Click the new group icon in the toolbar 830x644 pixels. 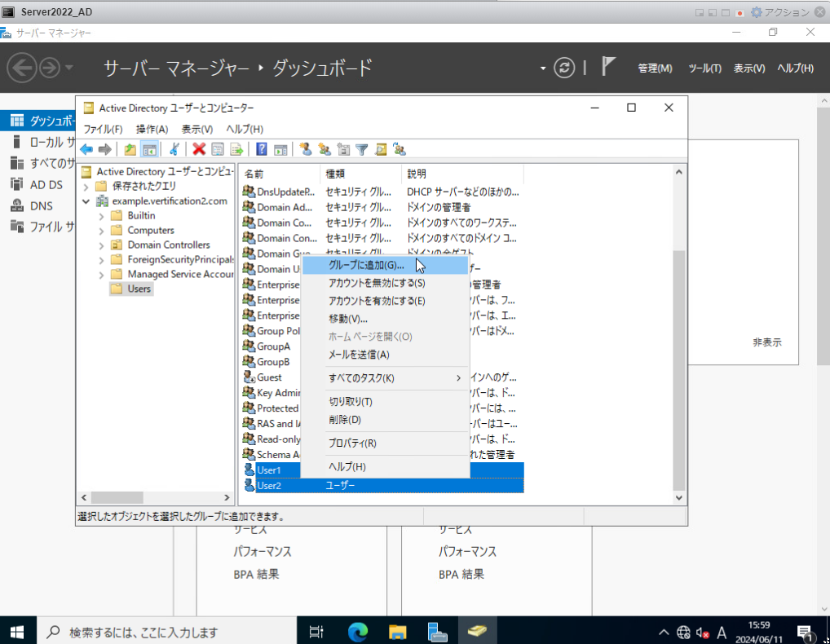[x=324, y=150]
